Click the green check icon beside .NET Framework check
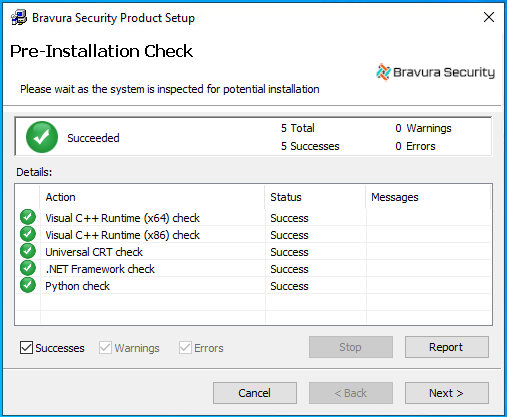Image resolution: width=507 pixels, height=417 pixels. click(x=28, y=268)
